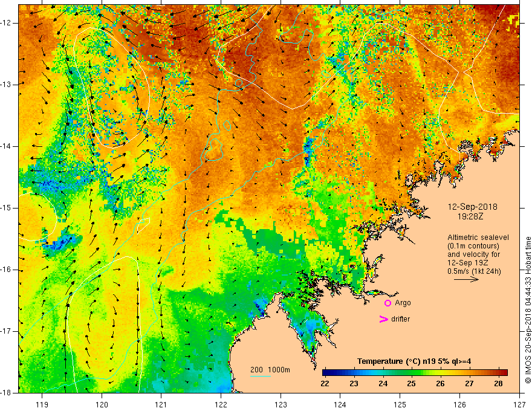Click the latitude axis label '-12'
This screenshot has width=532, height=411.
coord(7,23)
